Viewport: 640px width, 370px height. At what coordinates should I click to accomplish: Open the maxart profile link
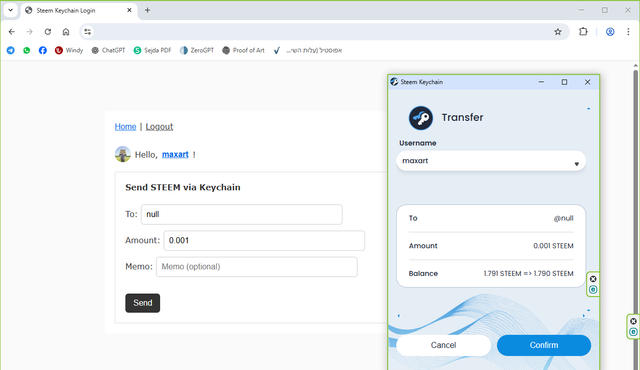coord(175,155)
